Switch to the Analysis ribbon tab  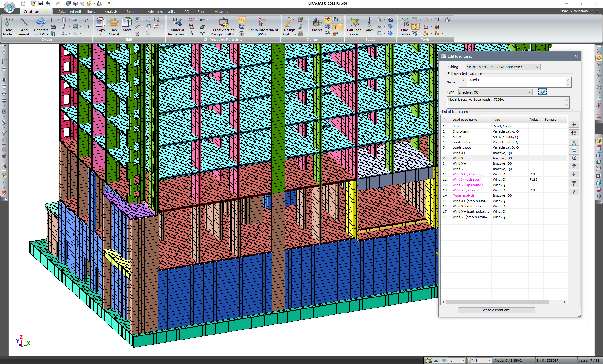111,12
